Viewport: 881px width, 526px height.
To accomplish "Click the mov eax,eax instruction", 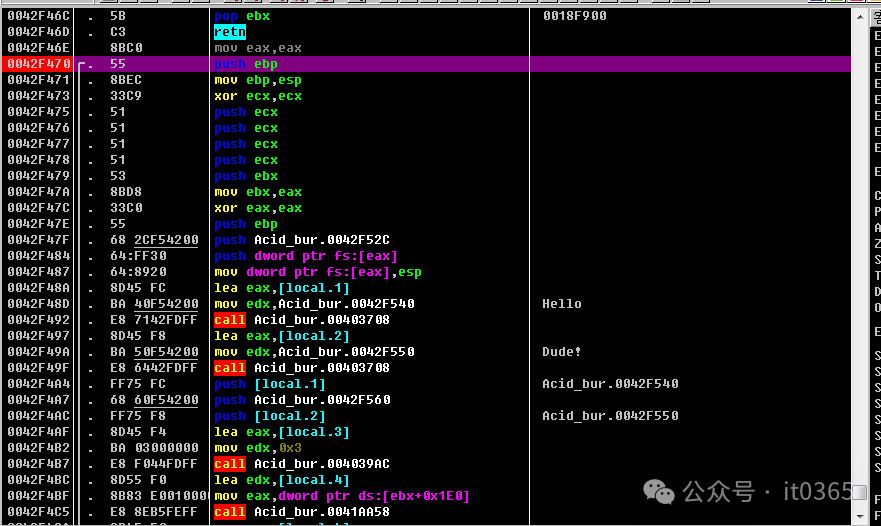I will pyautogui.click(x=257, y=48).
